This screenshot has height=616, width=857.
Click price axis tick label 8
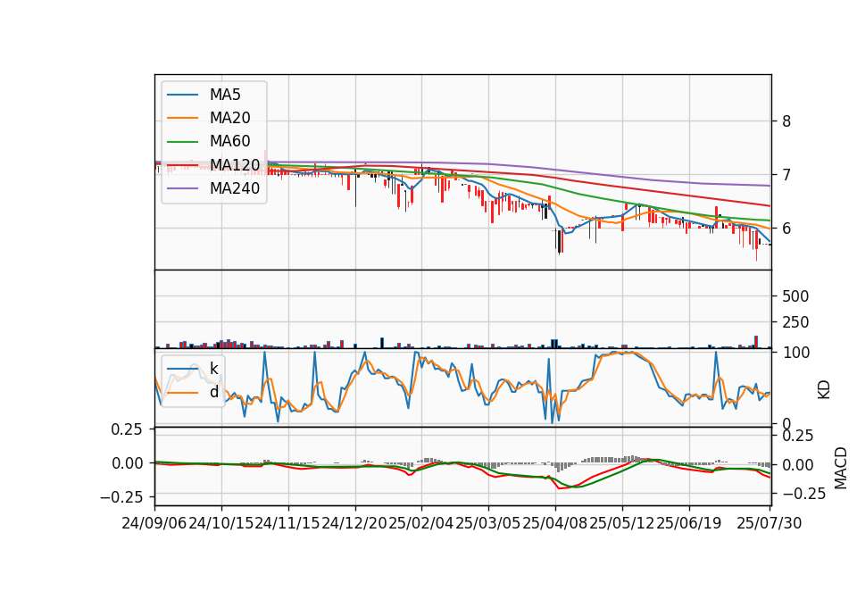pos(786,121)
